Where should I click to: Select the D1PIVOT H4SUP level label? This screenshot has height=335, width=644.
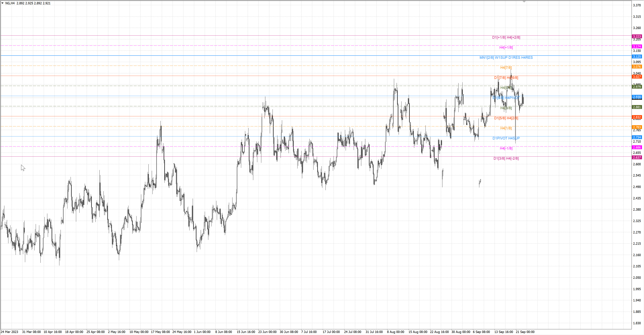pyautogui.click(x=506, y=138)
